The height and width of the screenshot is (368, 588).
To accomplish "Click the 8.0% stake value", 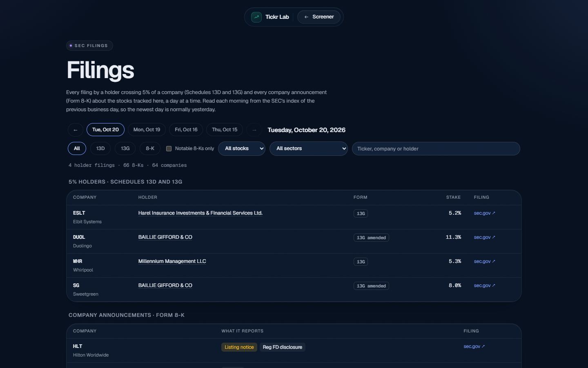I will [x=455, y=285].
